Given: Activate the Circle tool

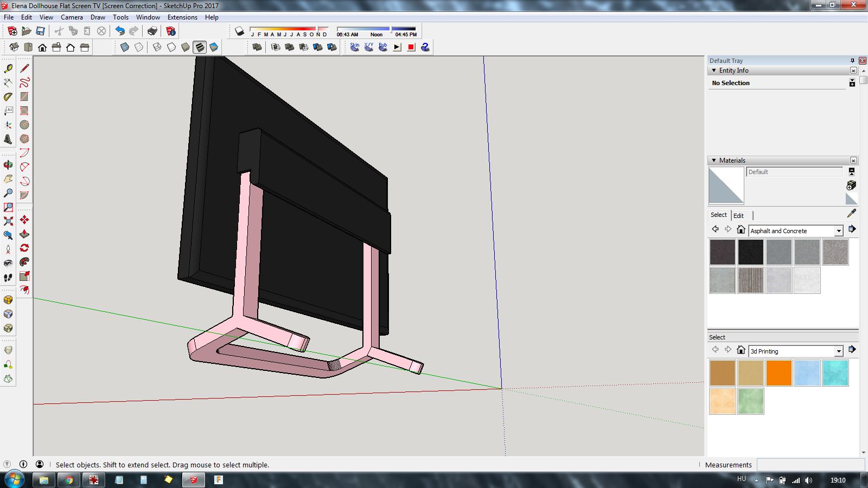Looking at the screenshot, I should 24,125.
